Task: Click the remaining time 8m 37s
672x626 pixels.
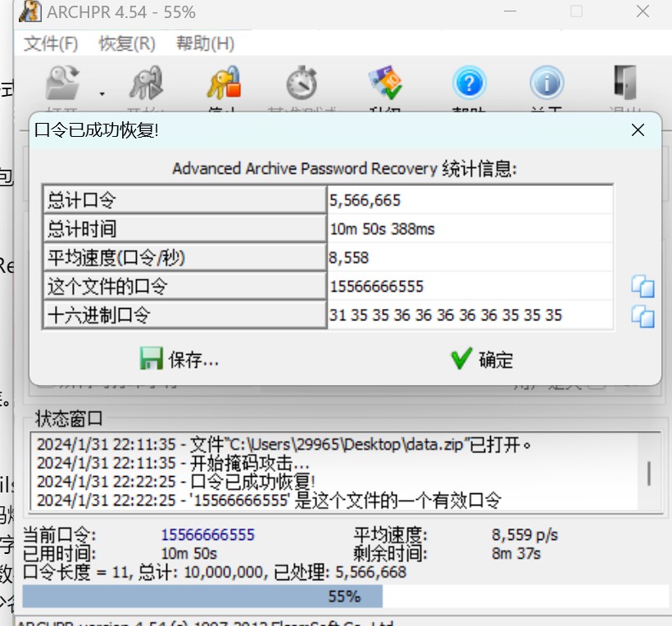Action: coord(516,554)
